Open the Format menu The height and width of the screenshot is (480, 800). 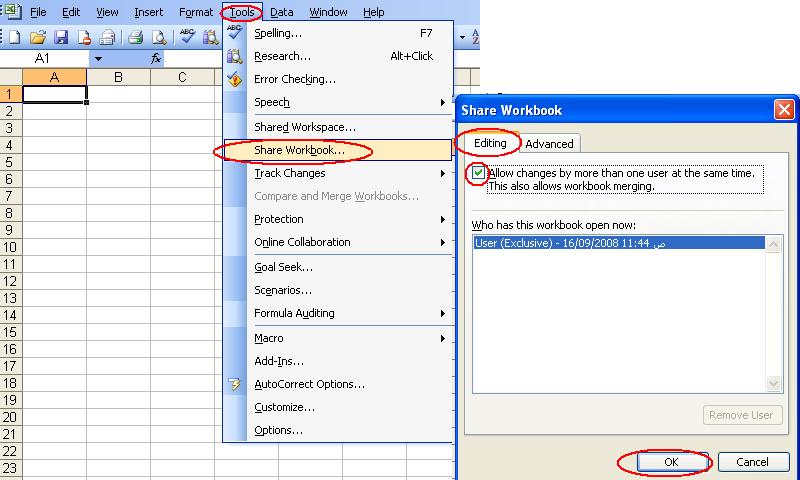click(195, 12)
